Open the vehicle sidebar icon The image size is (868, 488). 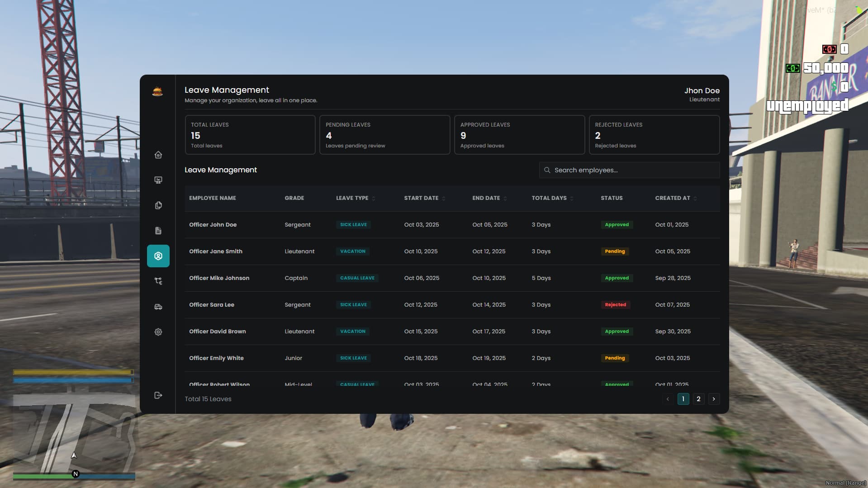[158, 307]
